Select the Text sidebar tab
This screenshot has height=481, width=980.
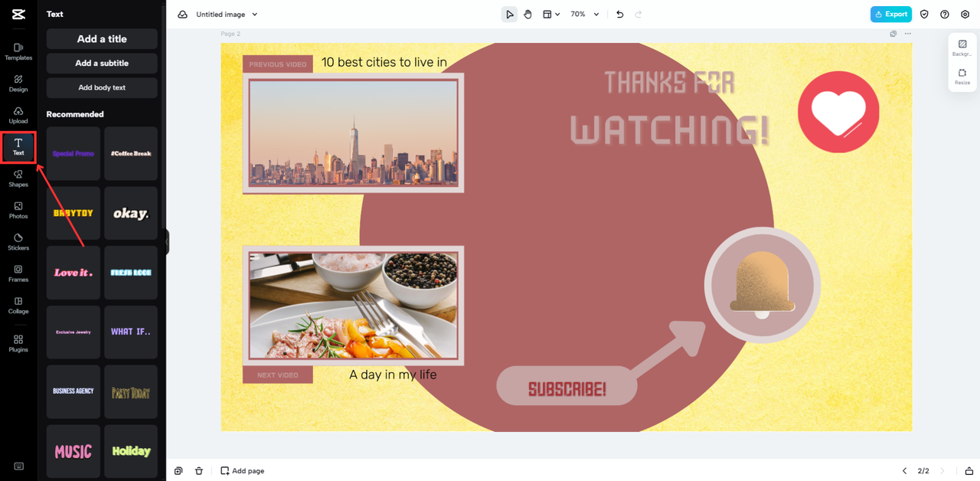[18, 147]
